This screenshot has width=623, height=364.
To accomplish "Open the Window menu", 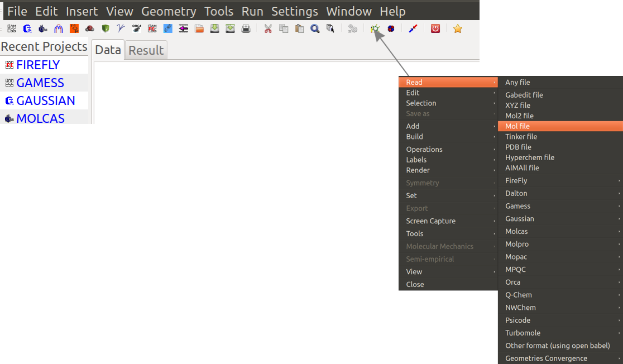I will point(349,11).
